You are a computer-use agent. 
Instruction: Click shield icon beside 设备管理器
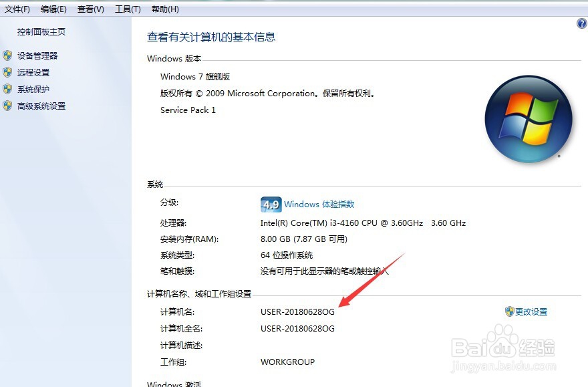(7, 56)
